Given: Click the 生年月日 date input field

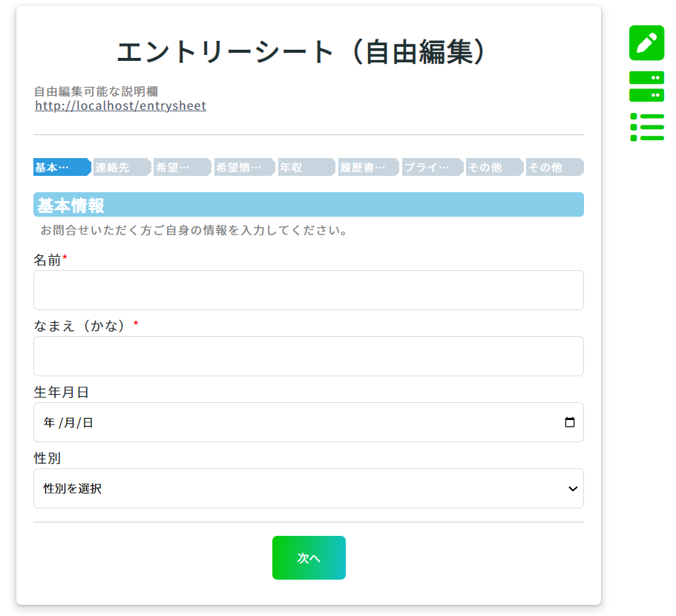Looking at the screenshot, I should (309, 422).
